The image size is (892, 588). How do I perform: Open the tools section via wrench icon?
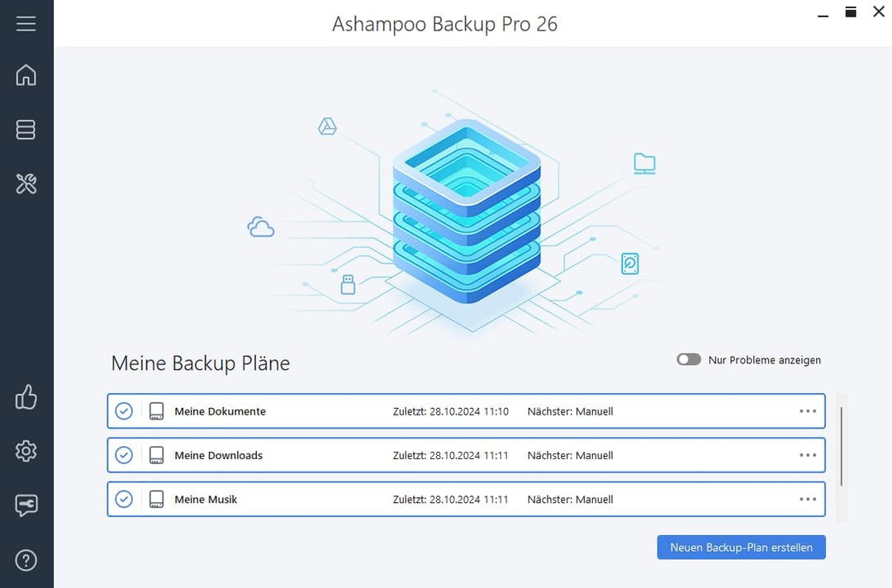pos(26,184)
